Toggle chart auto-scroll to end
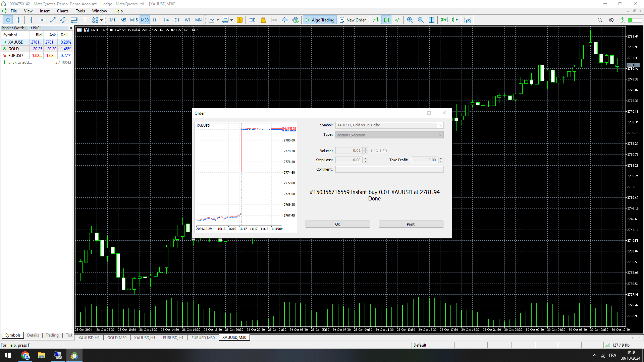644x362 pixels. point(444,20)
